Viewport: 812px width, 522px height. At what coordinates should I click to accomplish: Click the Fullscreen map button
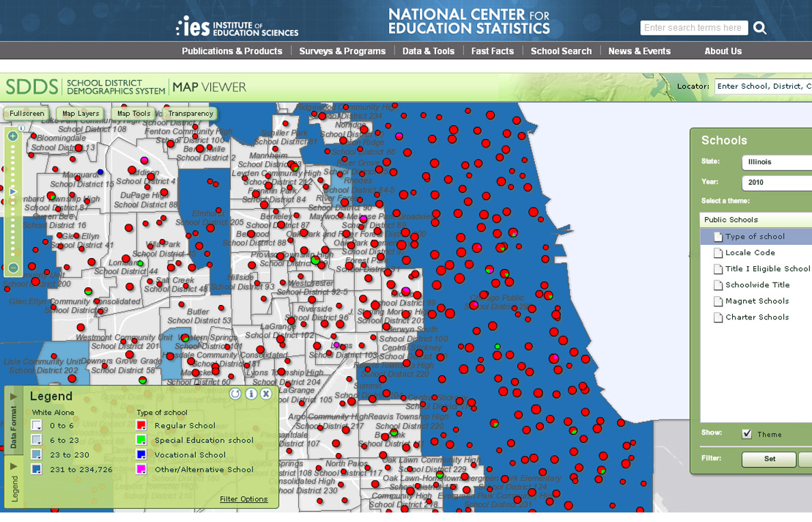(x=27, y=113)
